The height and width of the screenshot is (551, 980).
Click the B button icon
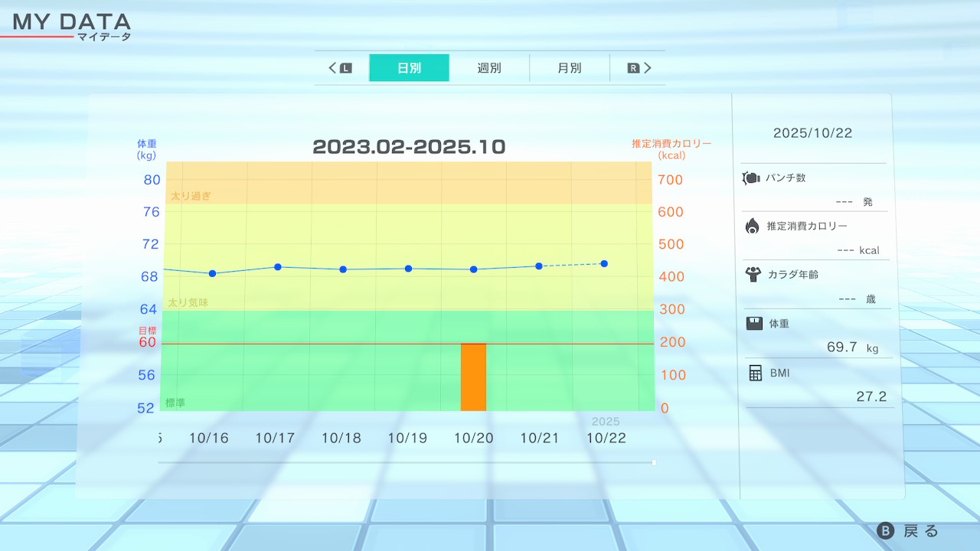(x=885, y=531)
